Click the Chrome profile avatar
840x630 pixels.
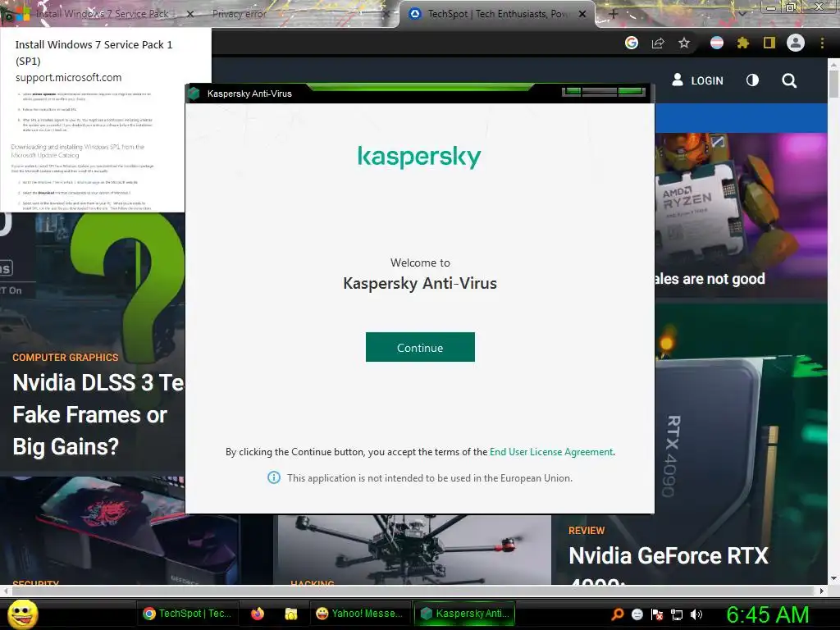click(x=796, y=43)
